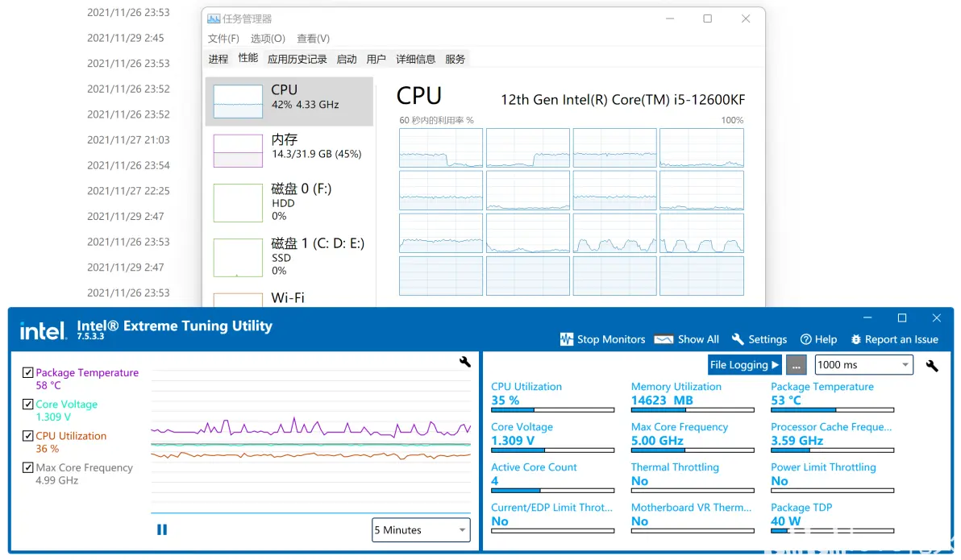
Task: Click the Package TDP 40 W monitor
Action: pyautogui.click(x=832, y=518)
